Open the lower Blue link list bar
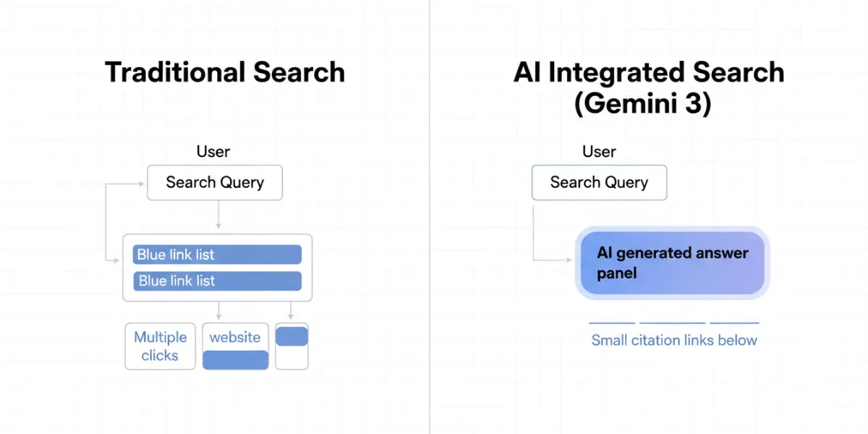 click(x=218, y=281)
